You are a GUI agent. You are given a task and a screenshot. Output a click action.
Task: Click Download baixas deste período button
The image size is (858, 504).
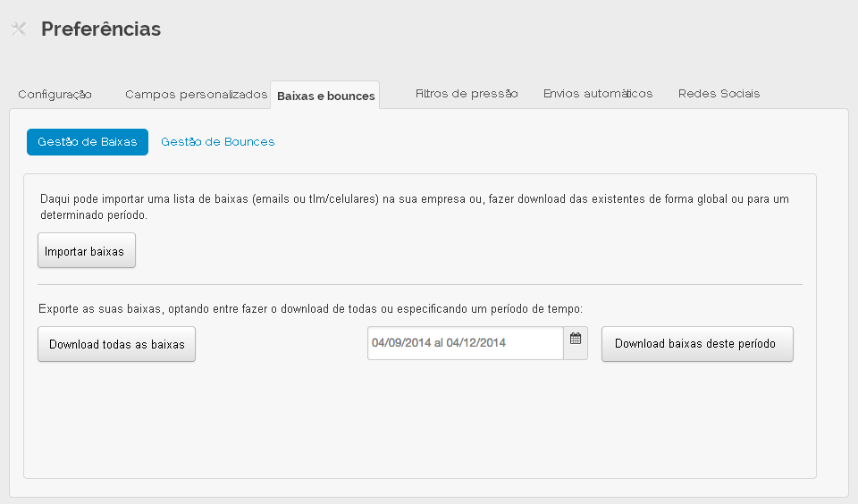click(x=696, y=344)
